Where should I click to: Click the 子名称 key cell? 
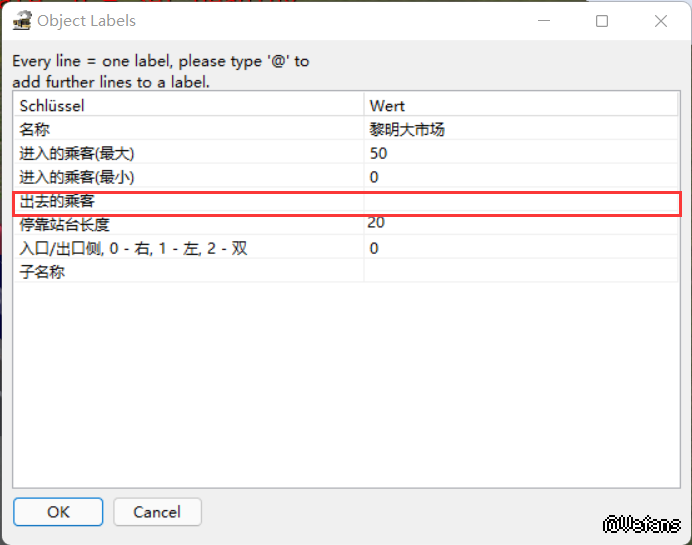coord(189,271)
